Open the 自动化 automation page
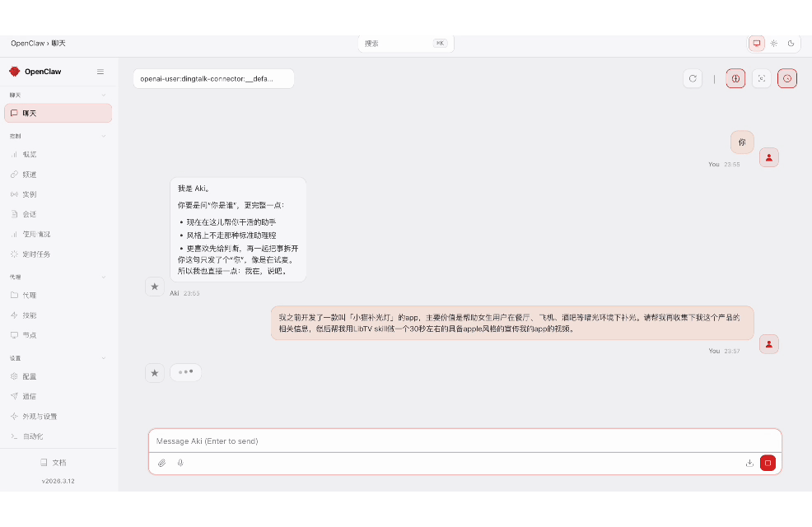812x527 pixels. pyautogui.click(x=58, y=436)
